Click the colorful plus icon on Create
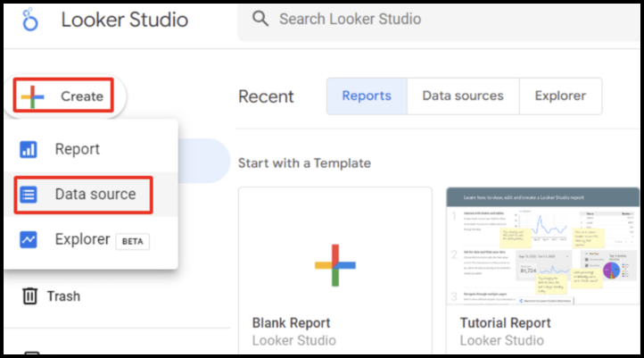Image resolution: width=644 pixels, height=358 pixels. [x=32, y=96]
